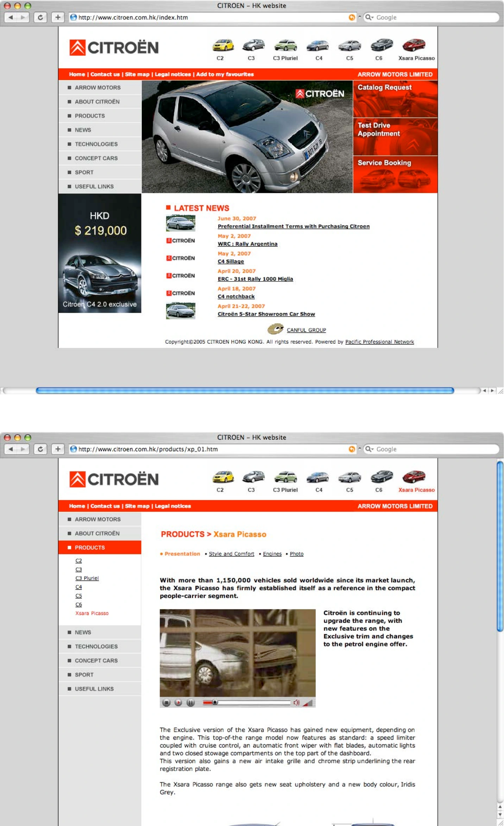504x826 pixels.
Task: Click the add bookmark plus button in bottom window
Action: click(x=58, y=449)
